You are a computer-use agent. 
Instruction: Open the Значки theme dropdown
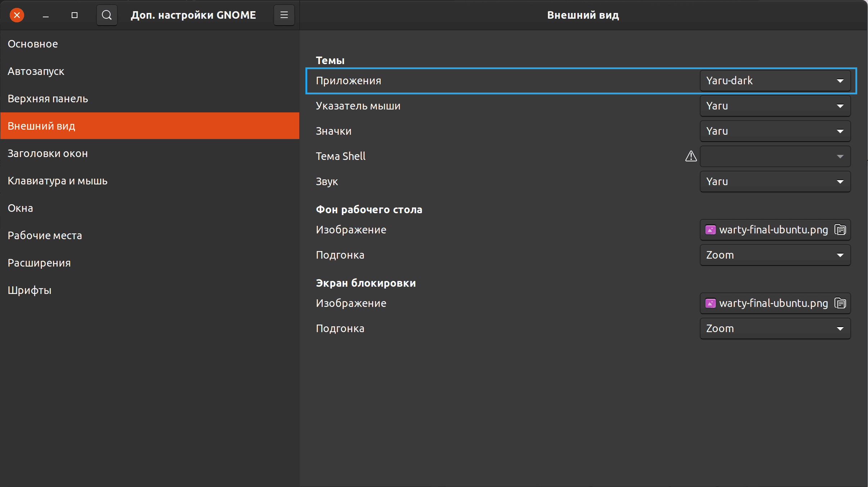point(775,131)
